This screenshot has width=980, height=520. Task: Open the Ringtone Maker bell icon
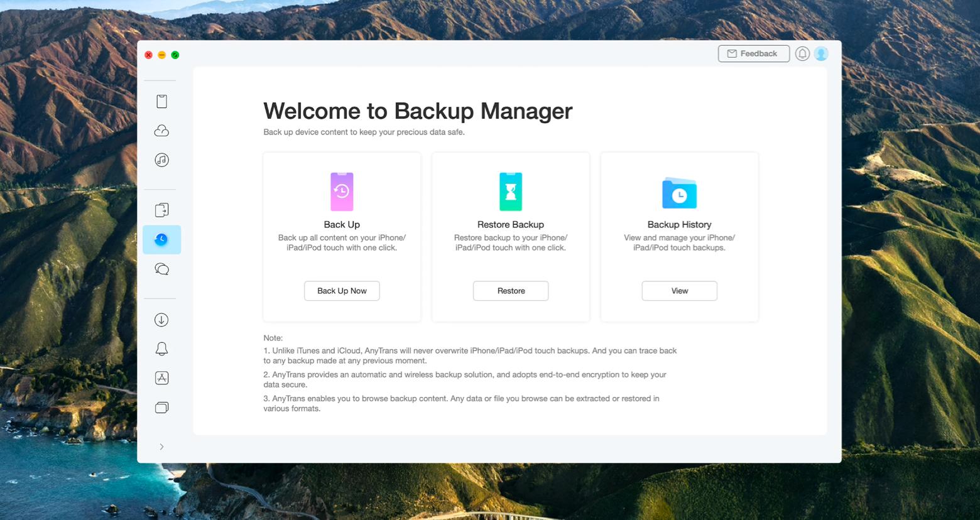coord(161,349)
